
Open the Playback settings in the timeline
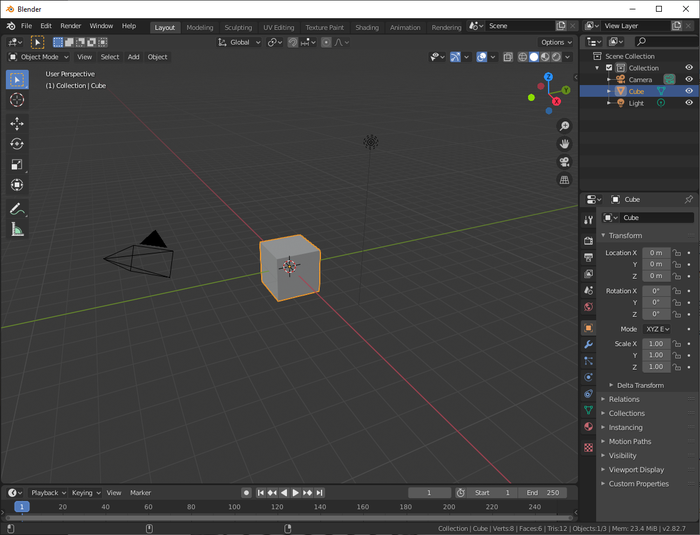click(x=47, y=492)
